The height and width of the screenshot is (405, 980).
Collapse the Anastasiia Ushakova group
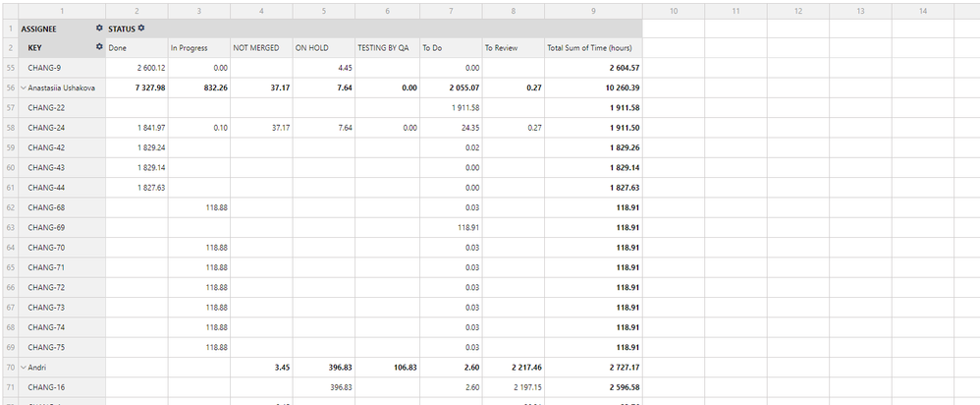(24, 88)
